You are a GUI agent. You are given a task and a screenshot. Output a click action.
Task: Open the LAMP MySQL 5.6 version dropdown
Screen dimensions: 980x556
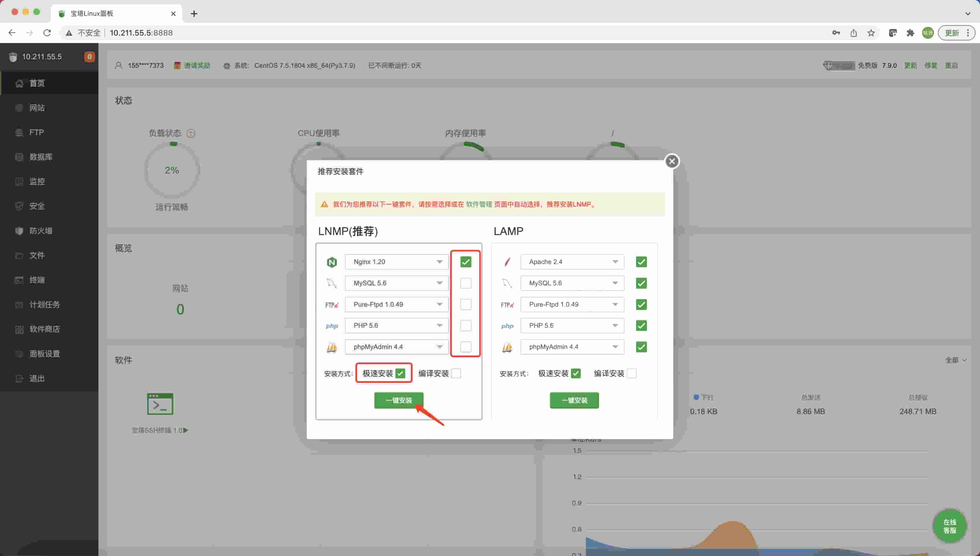point(572,283)
